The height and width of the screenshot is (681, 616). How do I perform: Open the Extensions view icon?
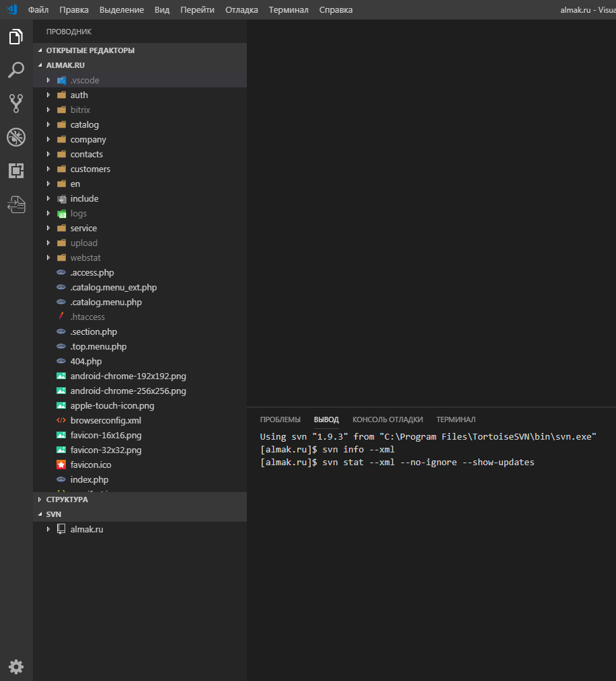pos(16,171)
